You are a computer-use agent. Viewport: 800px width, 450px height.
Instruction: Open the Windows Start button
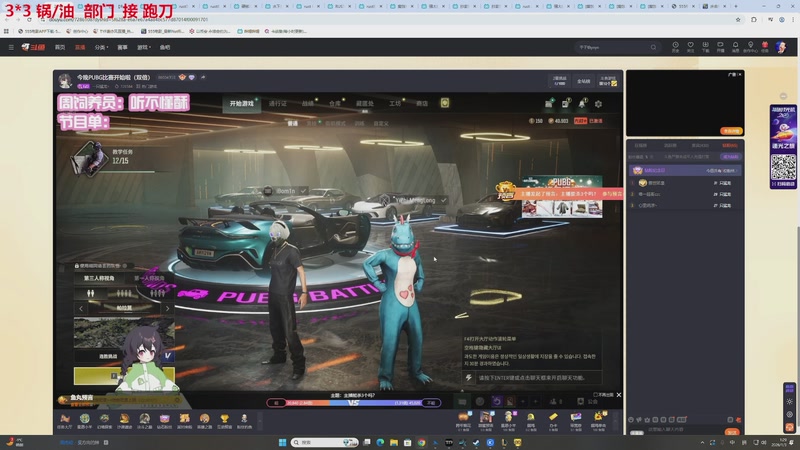click(x=282, y=442)
